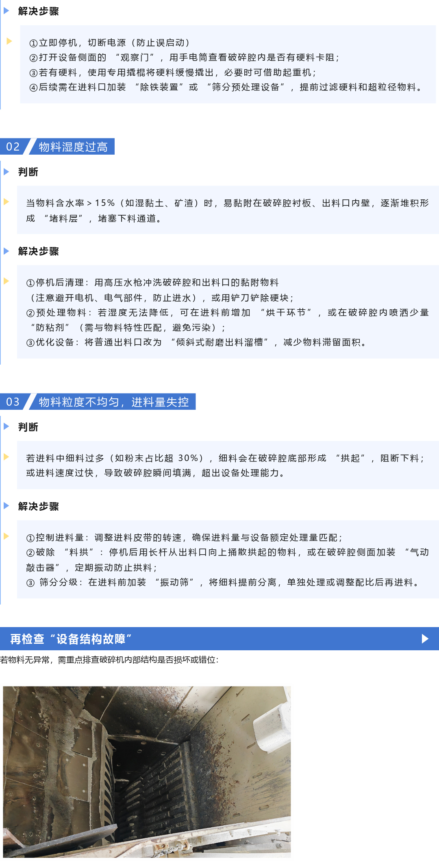Select the 02 section number badge

13,146
